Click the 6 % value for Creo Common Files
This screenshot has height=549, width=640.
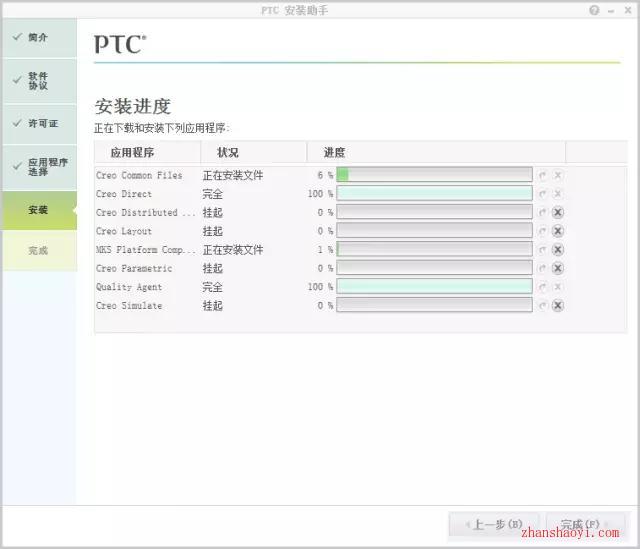[x=325, y=175]
